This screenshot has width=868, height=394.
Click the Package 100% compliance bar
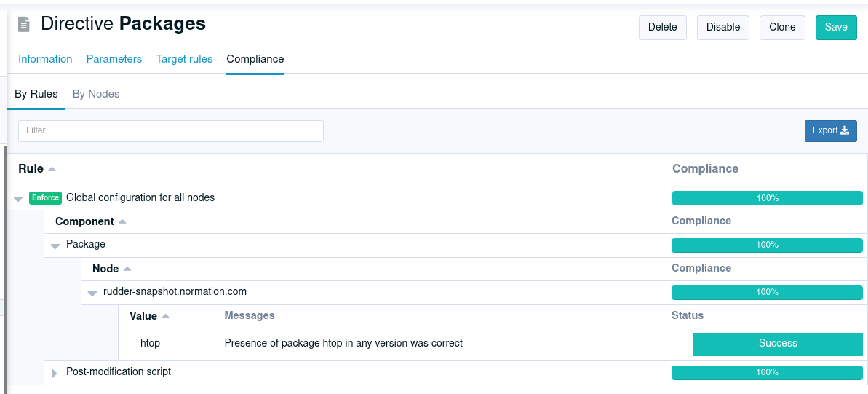tap(768, 245)
